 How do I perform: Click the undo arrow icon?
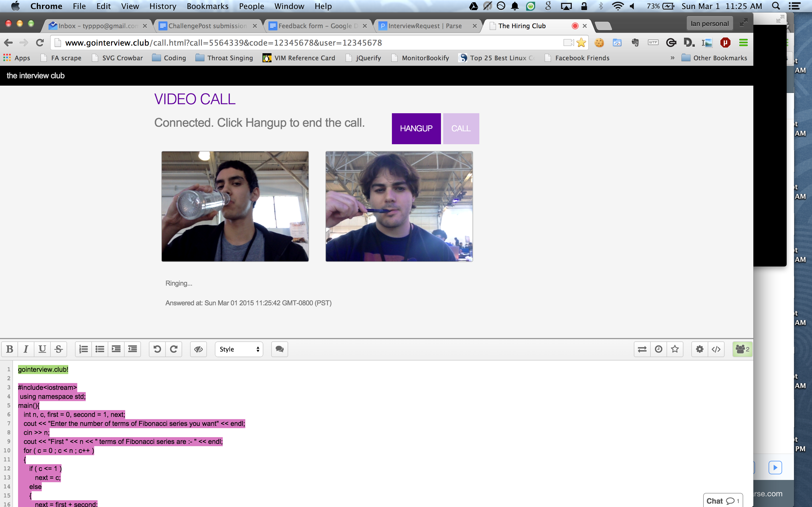click(157, 349)
